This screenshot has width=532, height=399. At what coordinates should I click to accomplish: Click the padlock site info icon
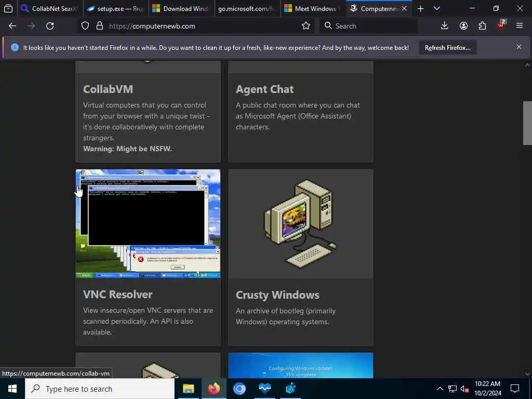[99, 26]
